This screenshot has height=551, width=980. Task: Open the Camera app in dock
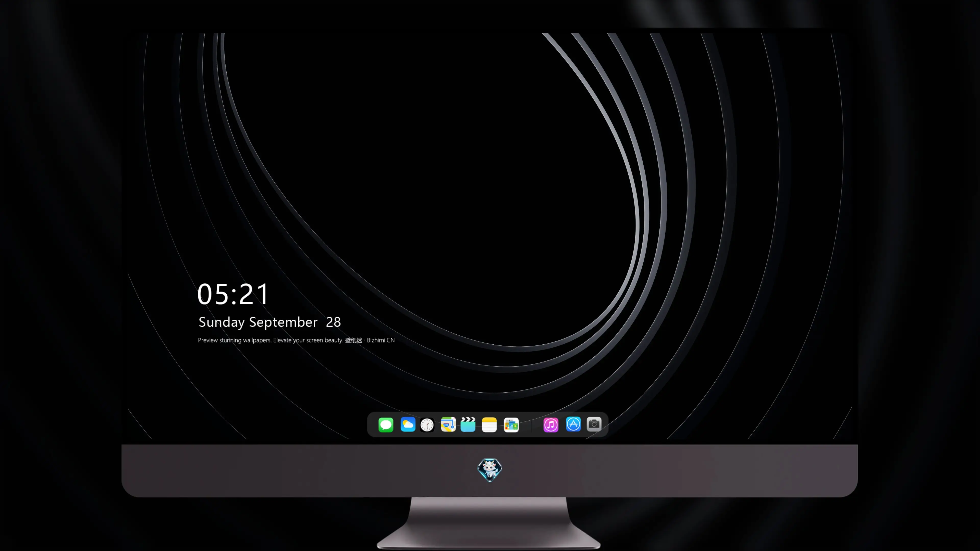[x=594, y=424]
